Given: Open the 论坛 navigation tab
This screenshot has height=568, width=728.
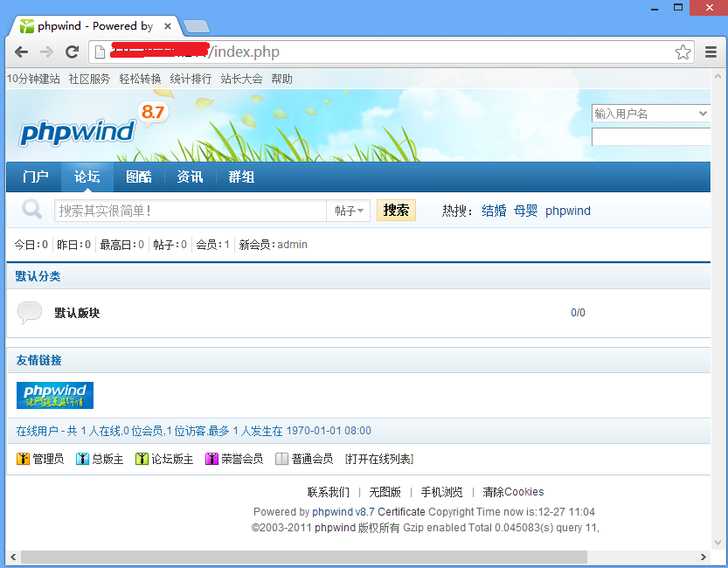Looking at the screenshot, I should point(87,177).
